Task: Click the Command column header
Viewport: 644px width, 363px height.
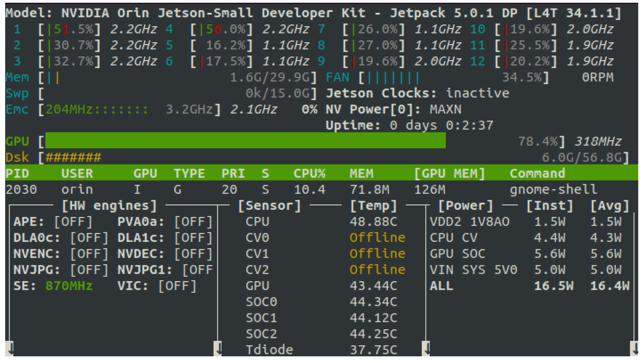Action: [x=537, y=173]
